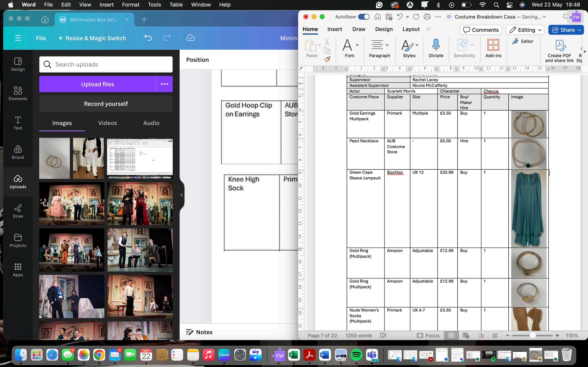Toggle the AutoSave switch
Image resolution: width=588 pixels, height=367 pixels.
364,17
